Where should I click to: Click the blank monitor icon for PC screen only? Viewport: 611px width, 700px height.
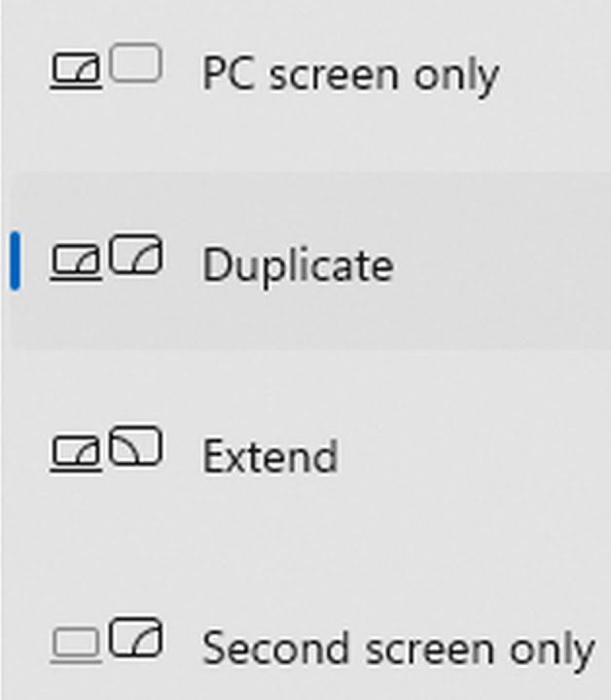click(x=135, y=62)
